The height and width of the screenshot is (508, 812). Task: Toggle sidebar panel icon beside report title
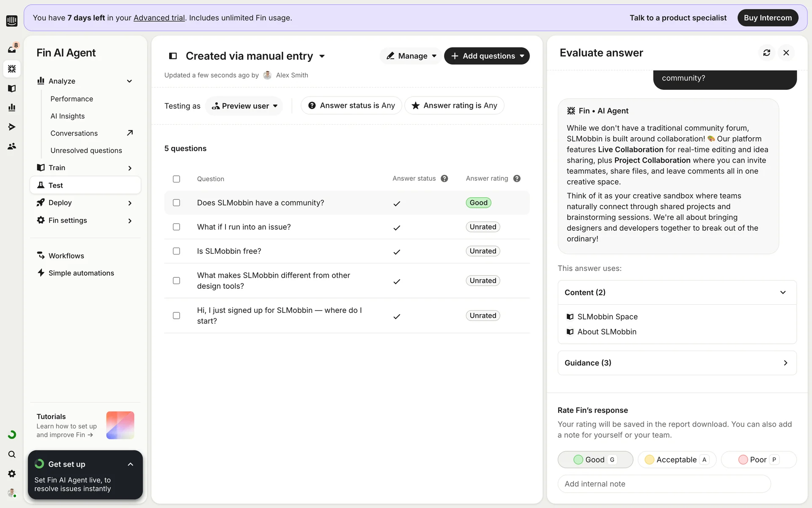pyautogui.click(x=173, y=56)
